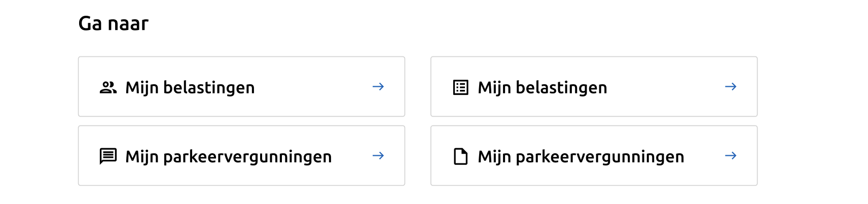Click the people icon beside Mijn belastingen
This screenshot has height=204, width=868.
108,88
